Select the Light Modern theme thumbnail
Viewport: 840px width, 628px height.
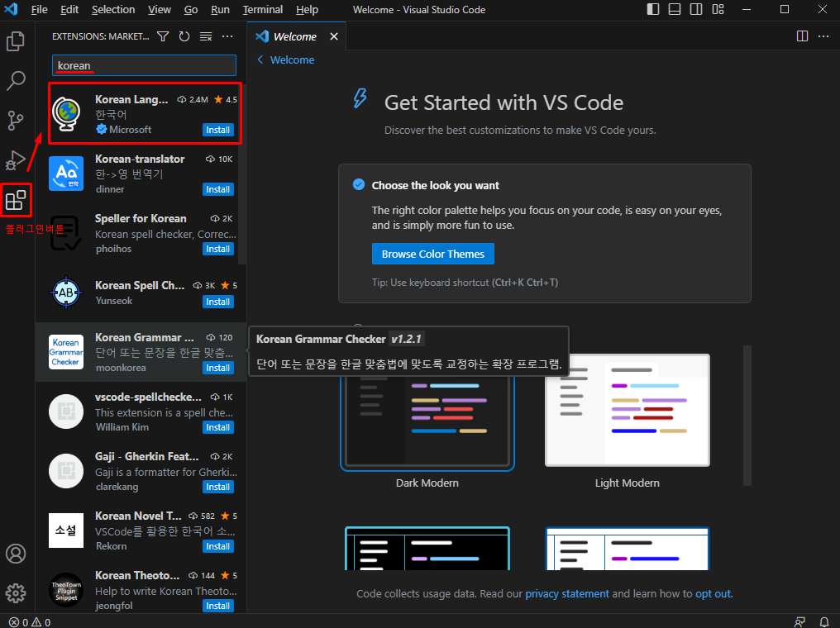tap(628, 410)
